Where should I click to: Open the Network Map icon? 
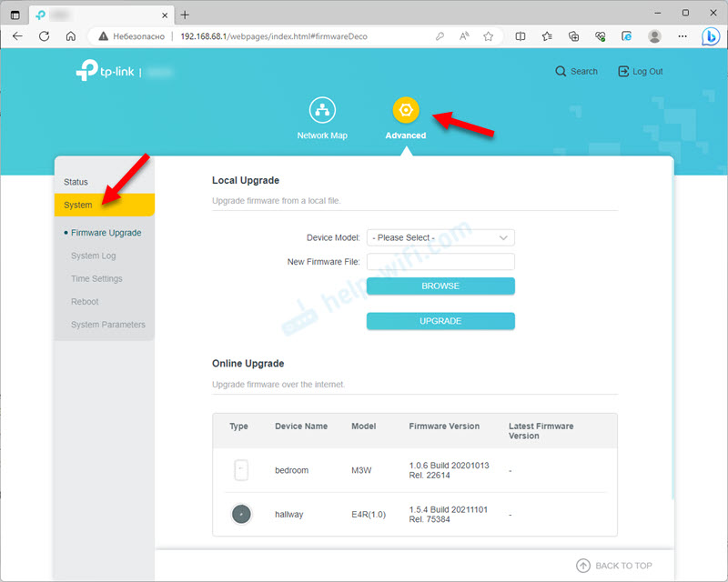pos(321,110)
